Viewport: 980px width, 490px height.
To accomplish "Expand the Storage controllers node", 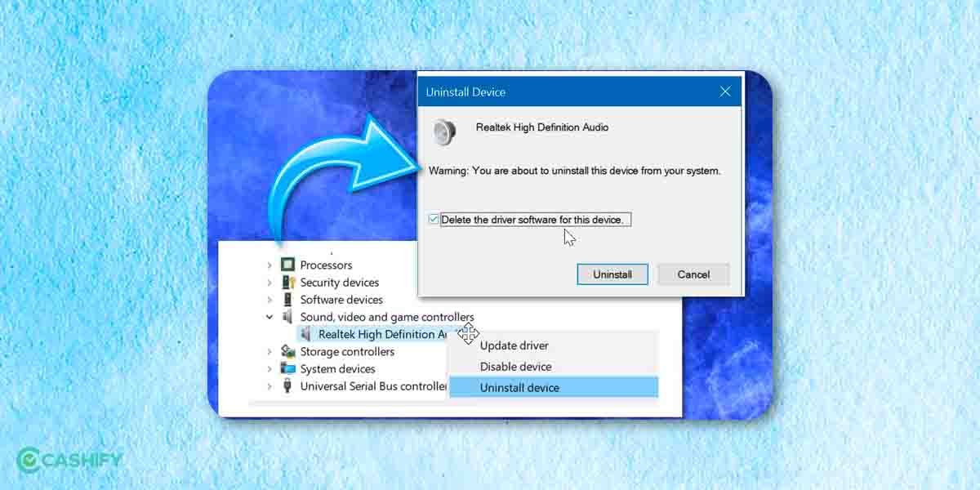I will coord(269,351).
